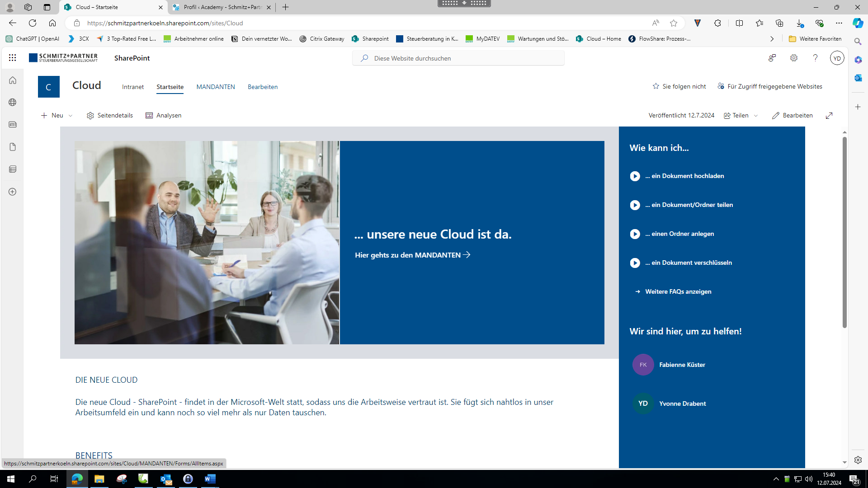Toggle follow star 'Sie folgen nicht'
868x488 pixels.
pyautogui.click(x=679, y=86)
